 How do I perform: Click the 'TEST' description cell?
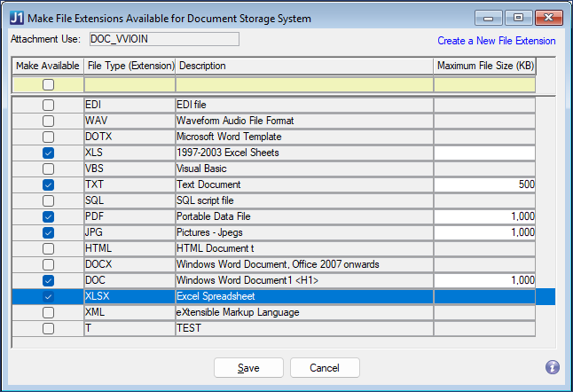[304, 328]
